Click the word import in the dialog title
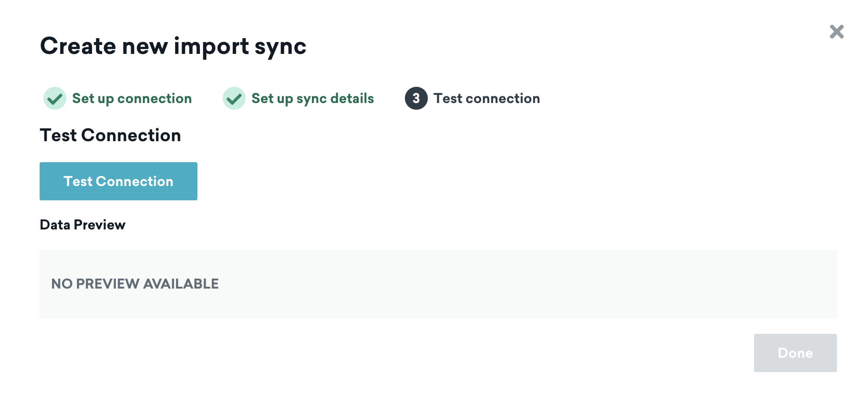The height and width of the screenshot is (404, 868). 211,47
